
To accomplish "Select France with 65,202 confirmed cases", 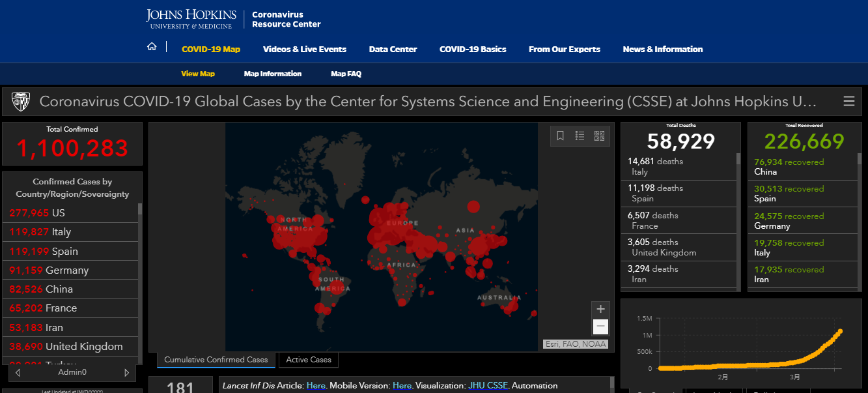I will [x=70, y=308].
